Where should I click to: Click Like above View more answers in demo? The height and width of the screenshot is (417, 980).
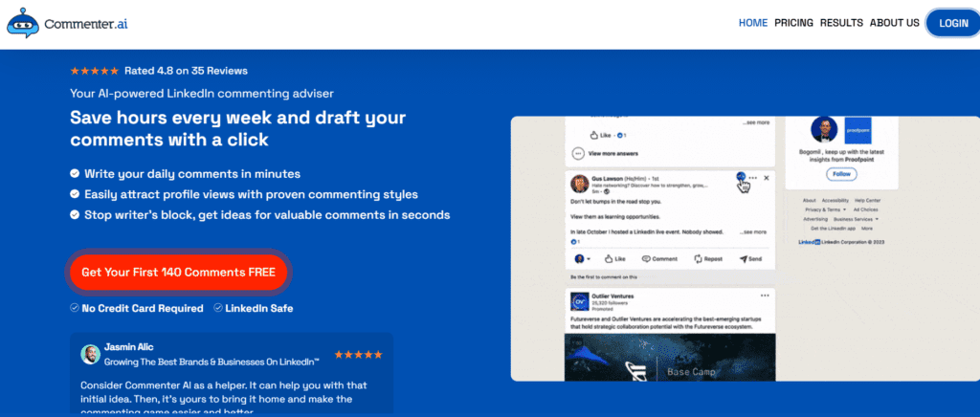[x=599, y=135]
